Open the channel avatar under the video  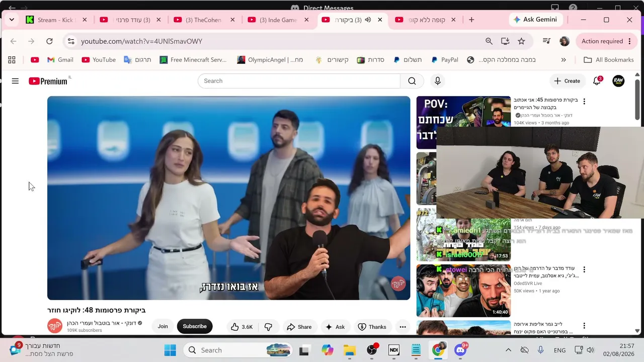click(x=55, y=326)
